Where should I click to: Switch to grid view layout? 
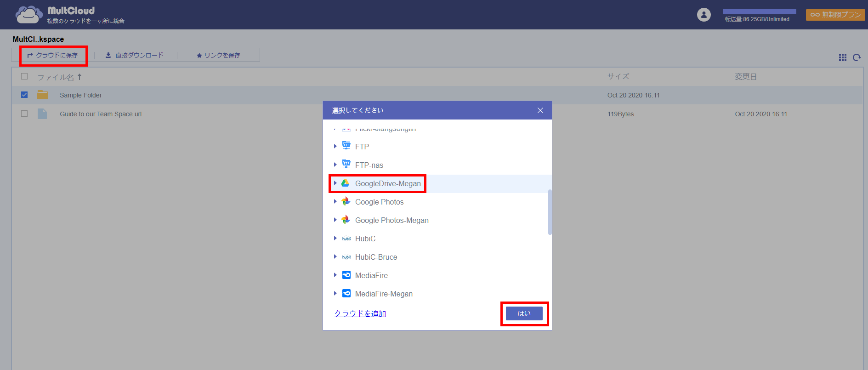coord(842,57)
